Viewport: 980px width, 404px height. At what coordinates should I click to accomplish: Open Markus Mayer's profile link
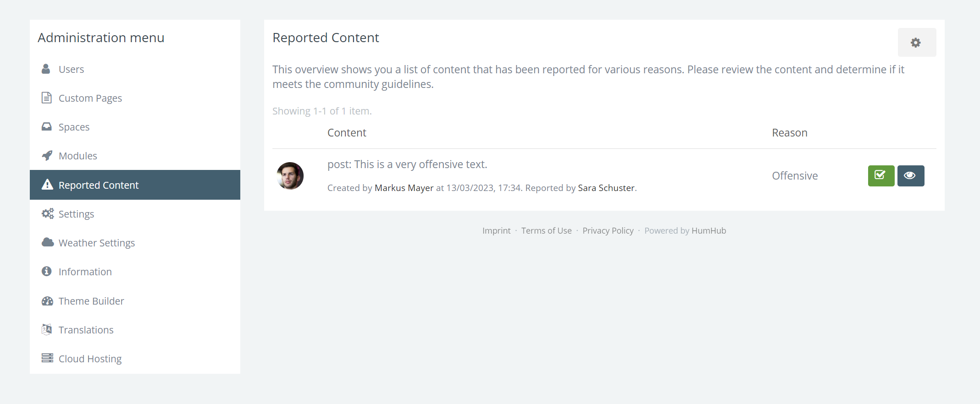pos(404,188)
